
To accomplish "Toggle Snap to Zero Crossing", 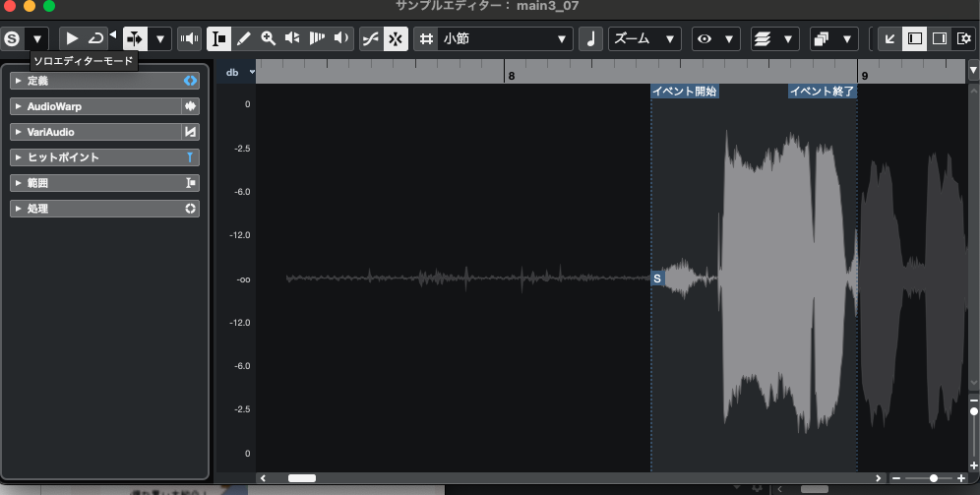I will [x=371, y=38].
